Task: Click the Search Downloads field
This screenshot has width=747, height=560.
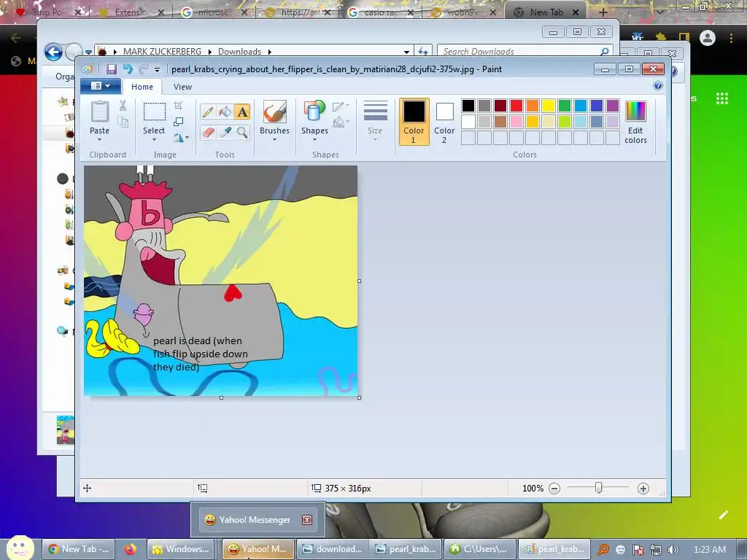Action: [524, 52]
